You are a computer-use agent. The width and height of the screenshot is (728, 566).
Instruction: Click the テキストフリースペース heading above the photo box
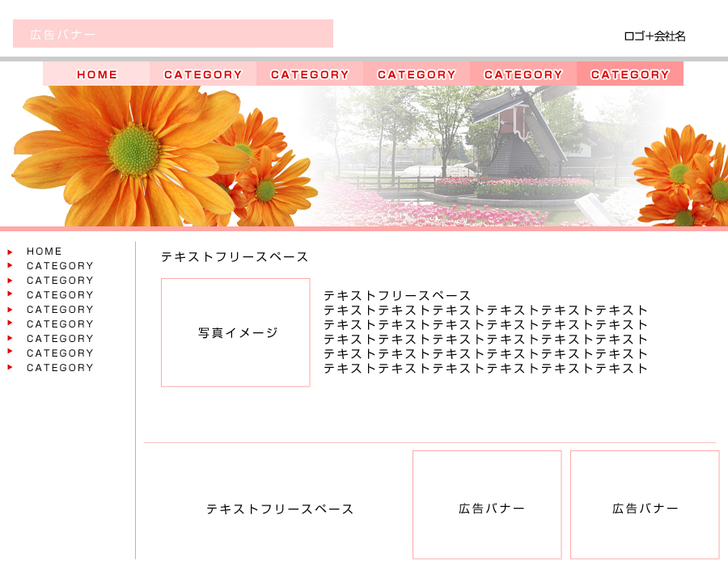(x=235, y=256)
